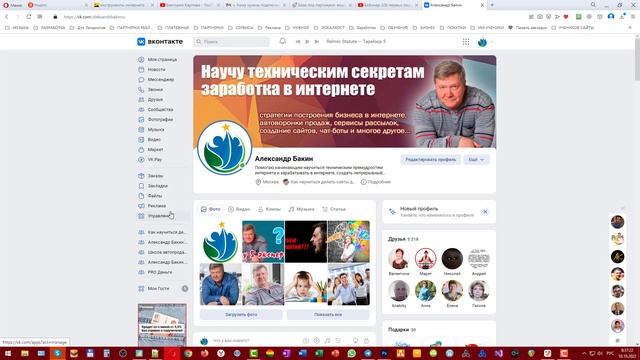Screen dimensions: 640x360
Task: Select the Музыка tab
Action: (x=301, y=209)
